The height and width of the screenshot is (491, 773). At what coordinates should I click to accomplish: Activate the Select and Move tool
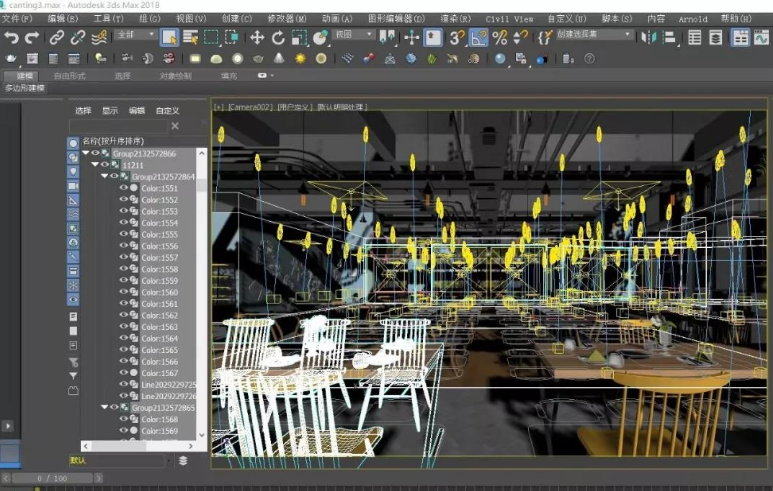click(257, 37)
